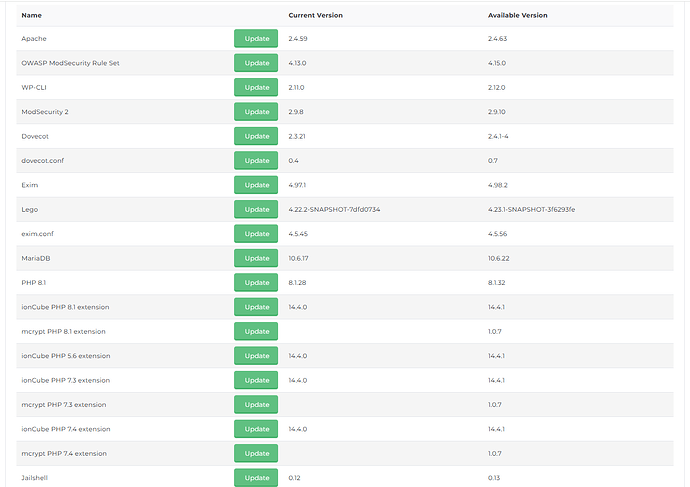
Task: Select PHP 8.1 current version 8.1.28
Action: click(x=297, y=282)
